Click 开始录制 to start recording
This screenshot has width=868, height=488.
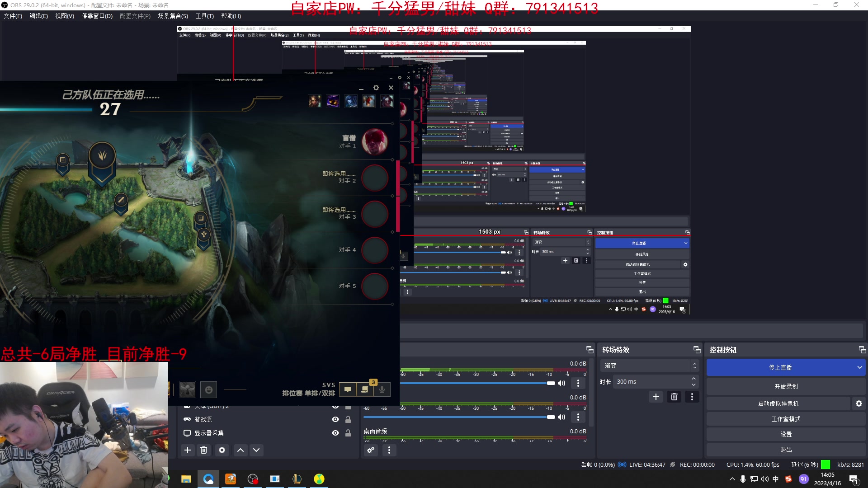coord(786,386)
